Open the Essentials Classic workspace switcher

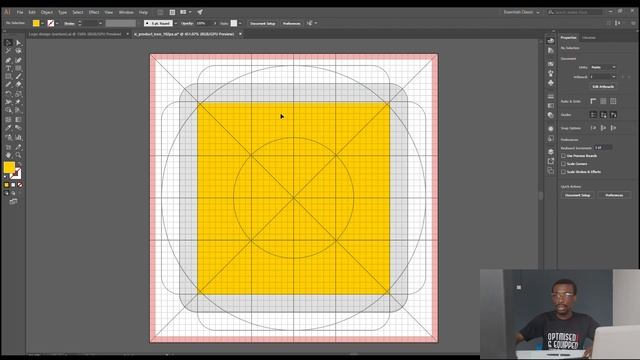click(x=521, y=12)
